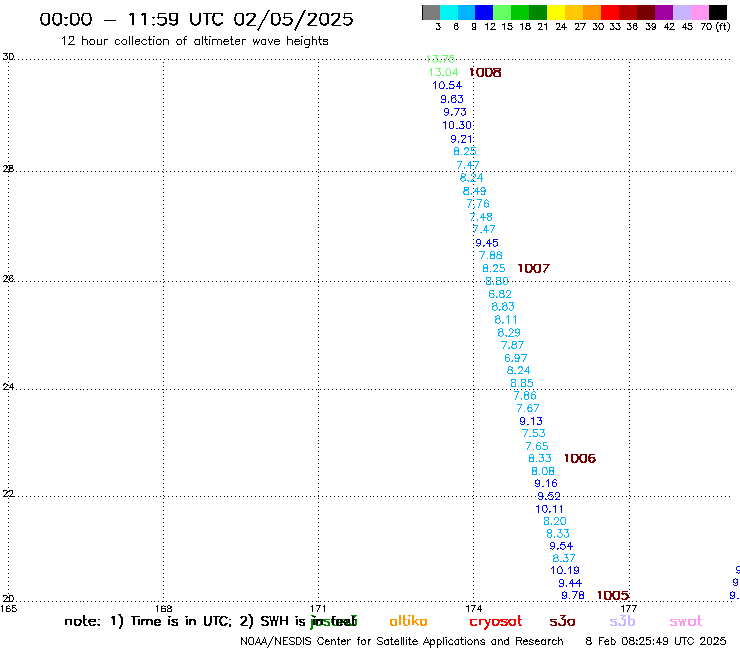Select the wave height value '9.73'
The height and width of the screenshot is (650, 740).
click(454, 112)
